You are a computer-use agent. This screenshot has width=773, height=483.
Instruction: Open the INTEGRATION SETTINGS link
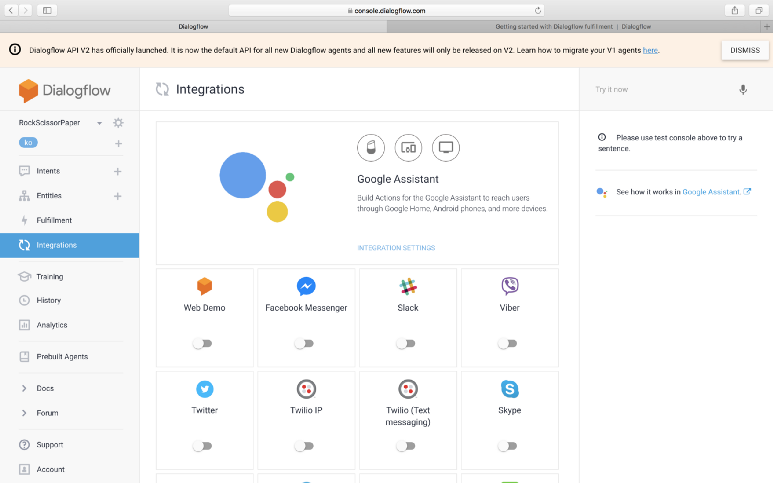[396, 248]
